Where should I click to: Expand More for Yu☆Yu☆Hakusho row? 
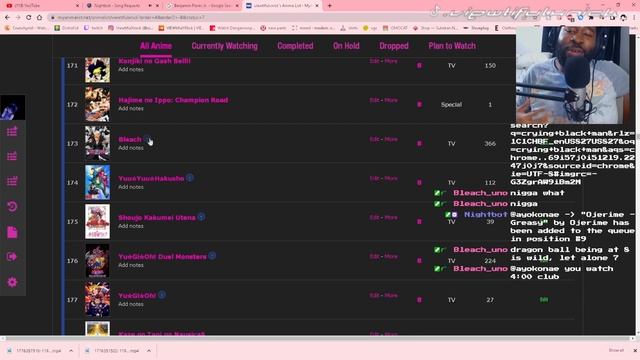391,178
